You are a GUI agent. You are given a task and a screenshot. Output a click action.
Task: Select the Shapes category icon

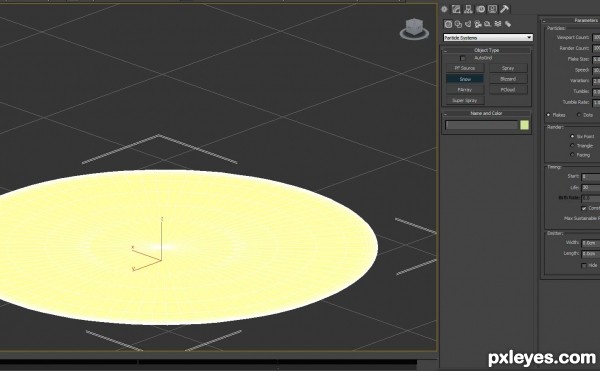(x=458, y=24)
